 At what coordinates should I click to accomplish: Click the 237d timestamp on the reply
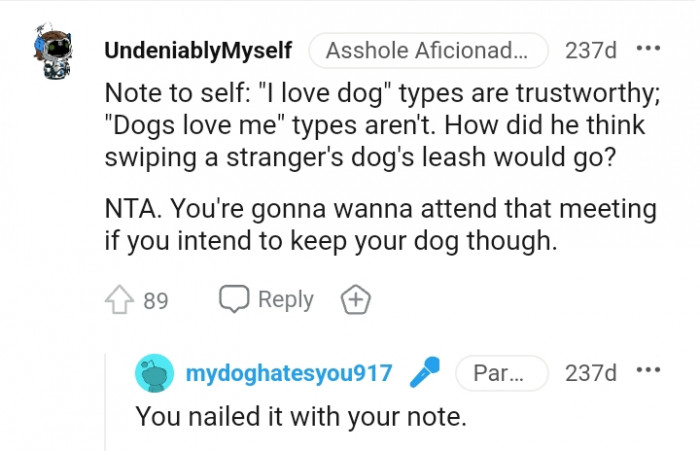tap(591, 374)
